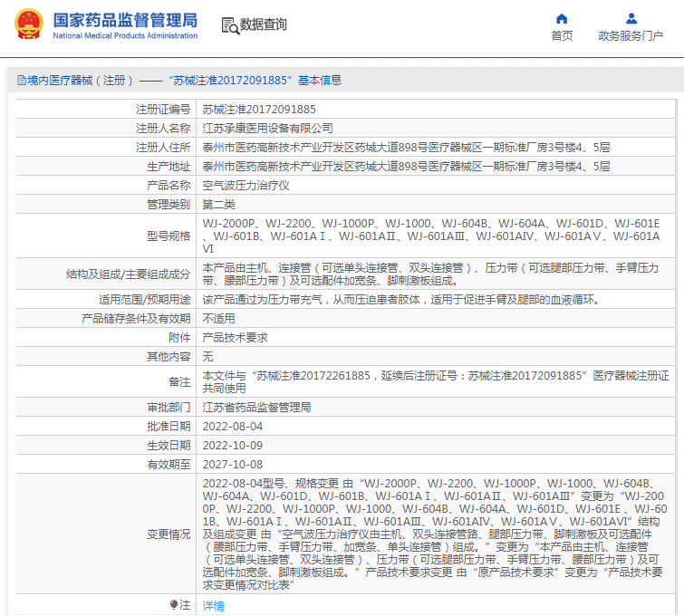Click the 管理类别 row label
The width and height of the screenshot is (684, 616).
pyautogui.click(x=169, y=205)
